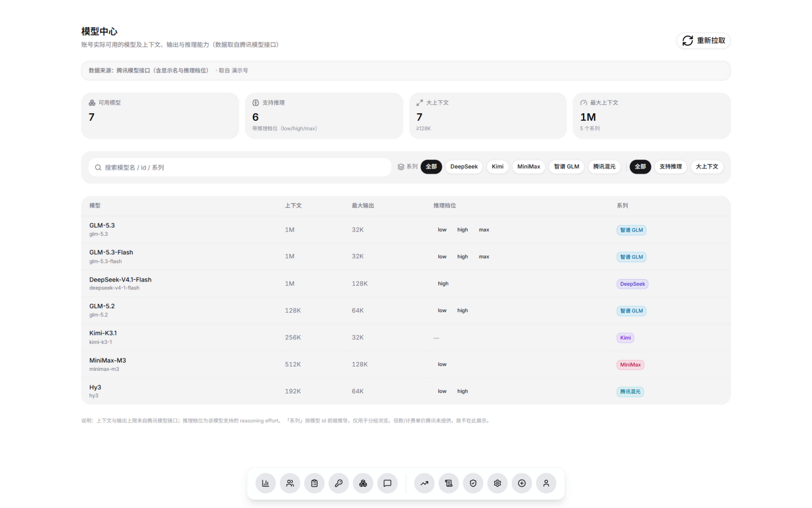Click the GLM-5.3 model name
Image resolution: width=812 pixels, height=508 pixels.
[x=102, y=226]
